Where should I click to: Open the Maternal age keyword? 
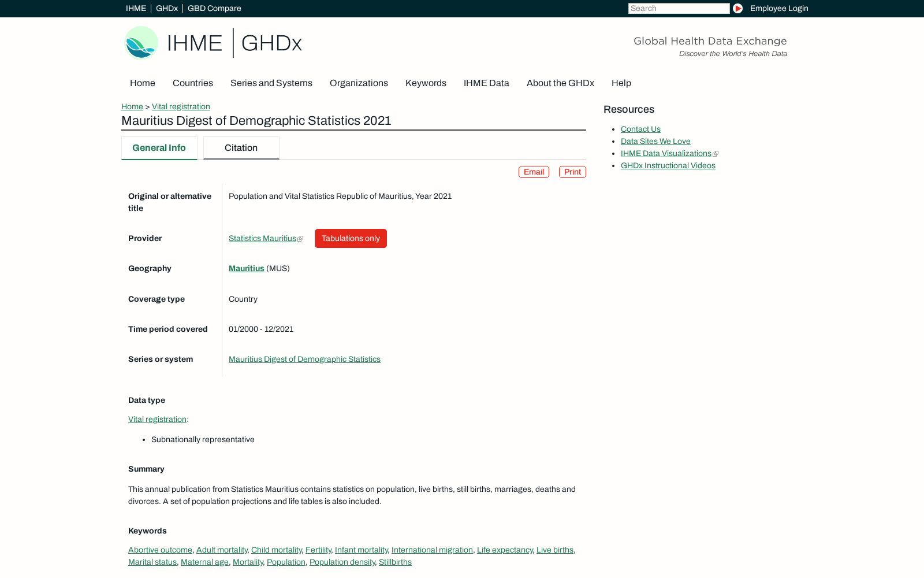coord(204,562)
